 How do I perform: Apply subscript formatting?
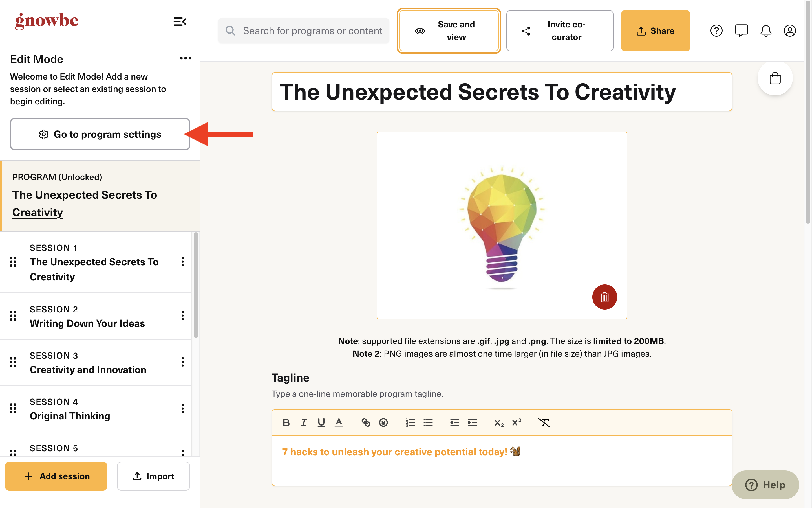tap(499, 423)
